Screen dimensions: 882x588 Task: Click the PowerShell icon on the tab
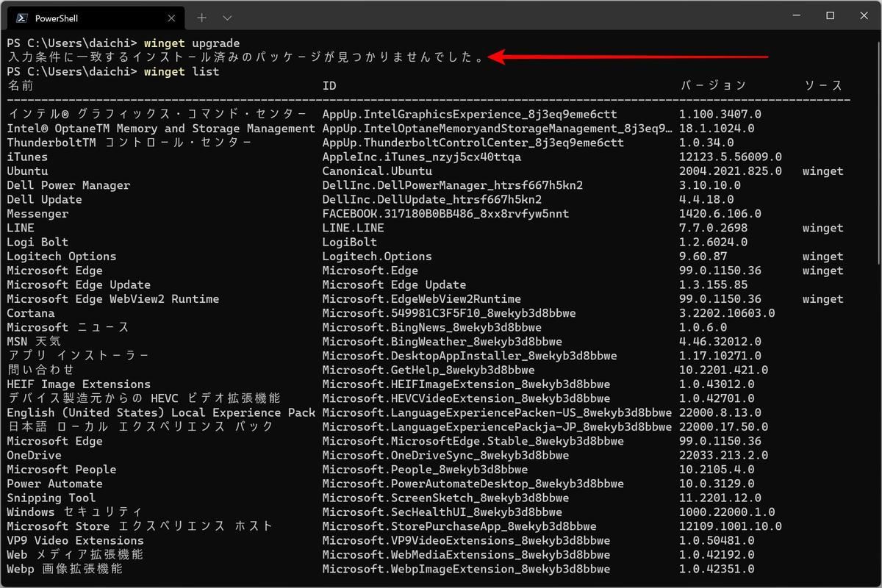pyautogui.click(x=22, y=18)
